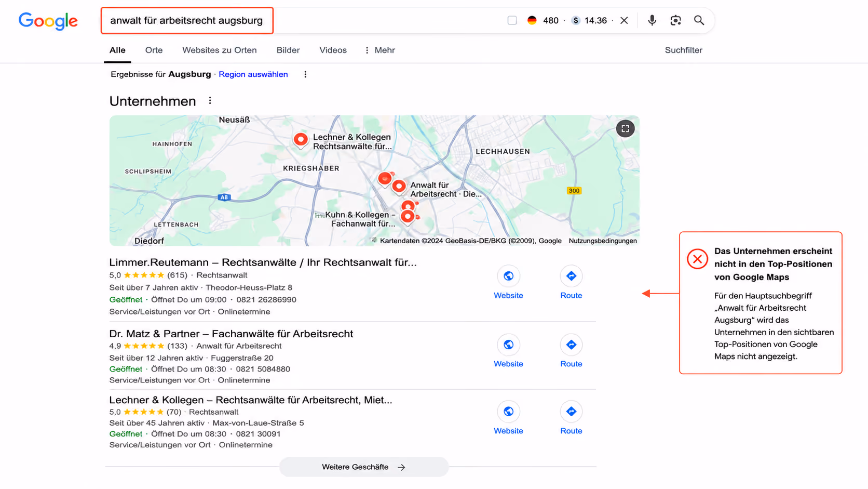Click the Fuggerstraße 20 address
The image size is (868, 489).
click(x=242, y=358)
